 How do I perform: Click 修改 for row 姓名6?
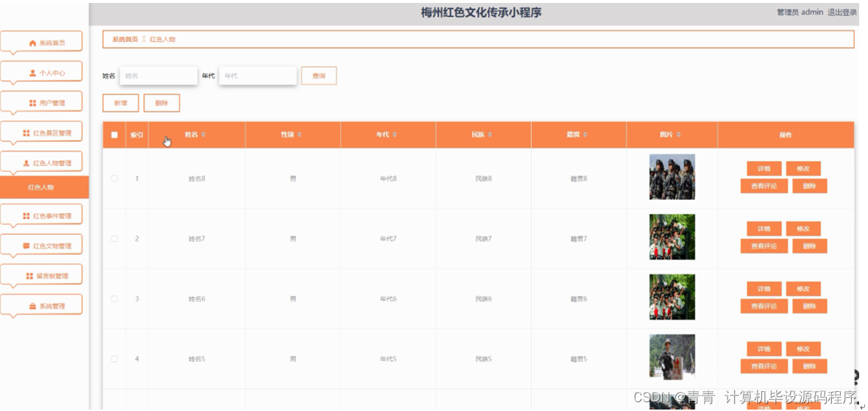803,289
